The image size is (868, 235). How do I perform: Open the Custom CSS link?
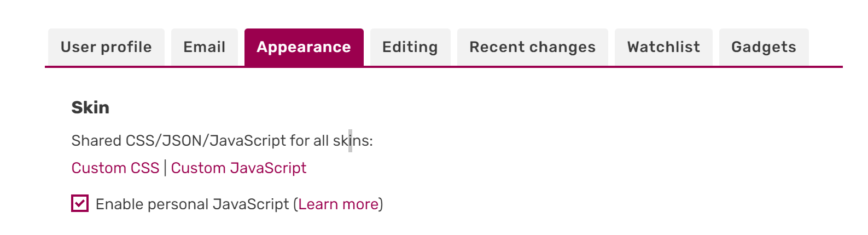(115, 168)
